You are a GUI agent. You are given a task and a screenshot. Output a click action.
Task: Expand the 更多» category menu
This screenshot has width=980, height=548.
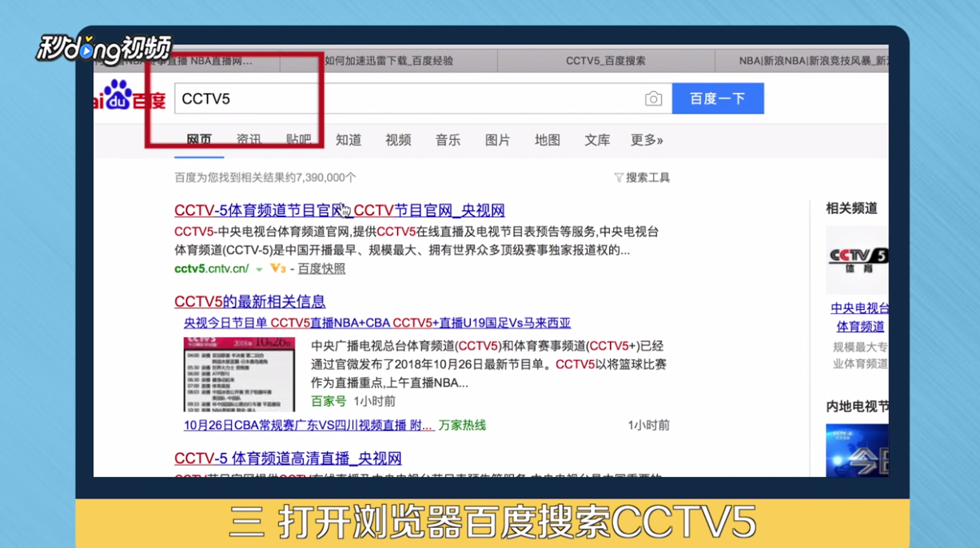[x=647, y=141]
